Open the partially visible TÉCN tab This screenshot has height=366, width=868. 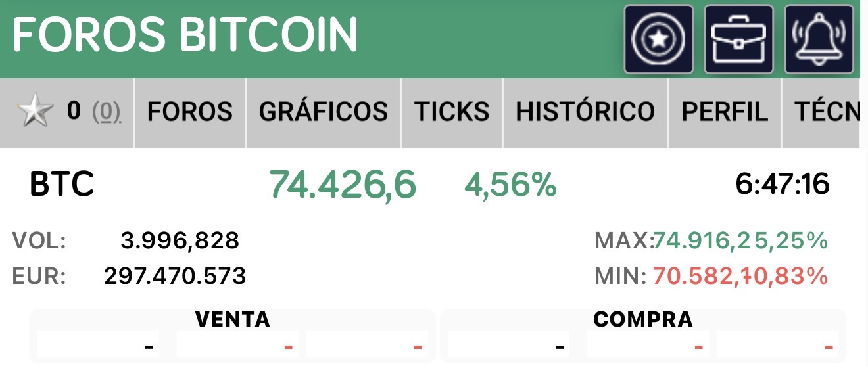point(826,112)
